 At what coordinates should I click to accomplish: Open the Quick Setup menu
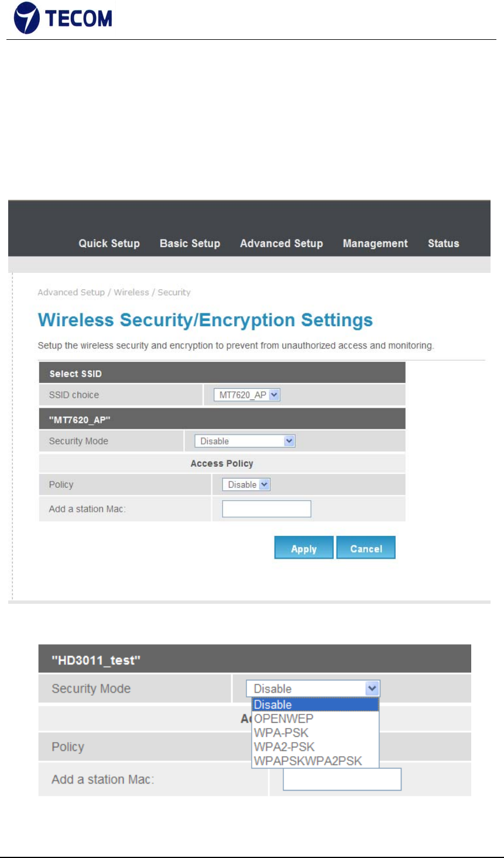point(109,243)
